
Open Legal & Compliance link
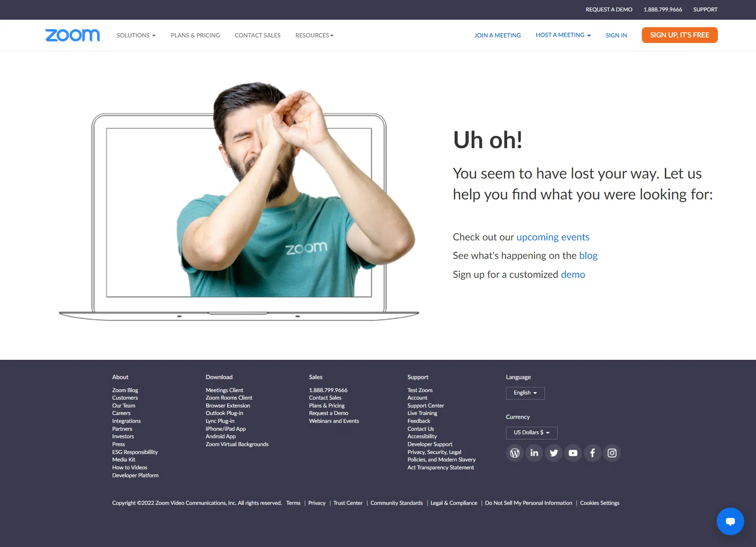[x=454, y=503]
